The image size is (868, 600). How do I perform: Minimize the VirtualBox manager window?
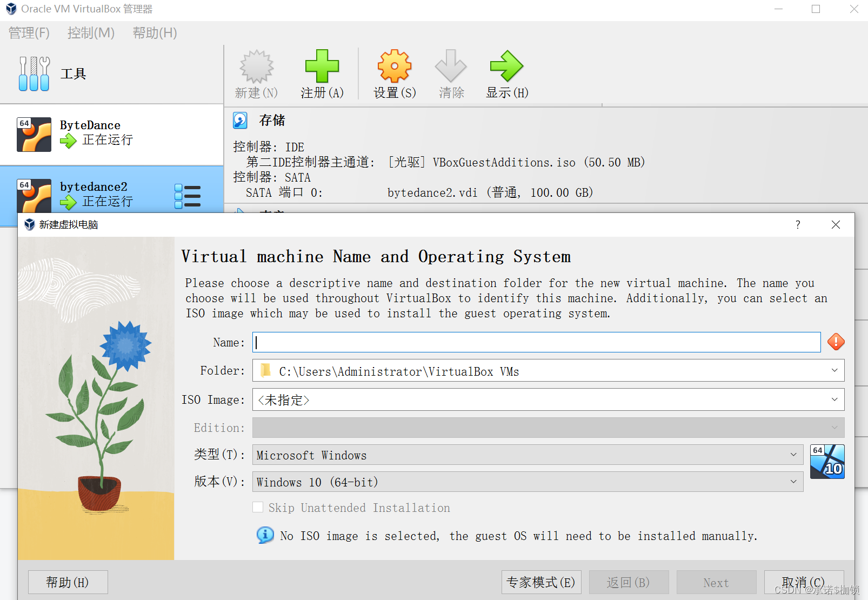coord(778,9)
